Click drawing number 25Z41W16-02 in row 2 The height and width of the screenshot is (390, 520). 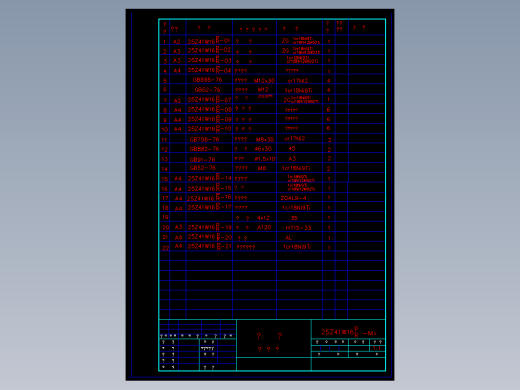pyautogui.click(x=209, y=50)
